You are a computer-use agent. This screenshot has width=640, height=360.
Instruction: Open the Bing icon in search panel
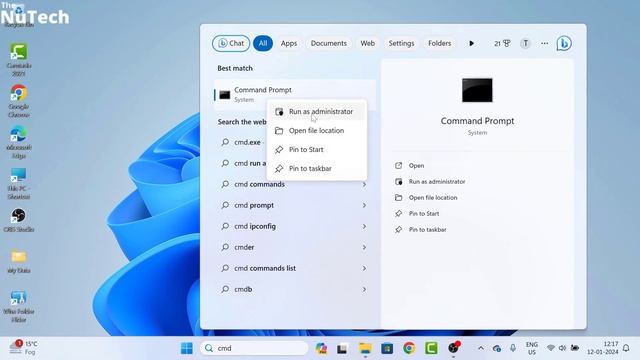[x=564, y=43]
